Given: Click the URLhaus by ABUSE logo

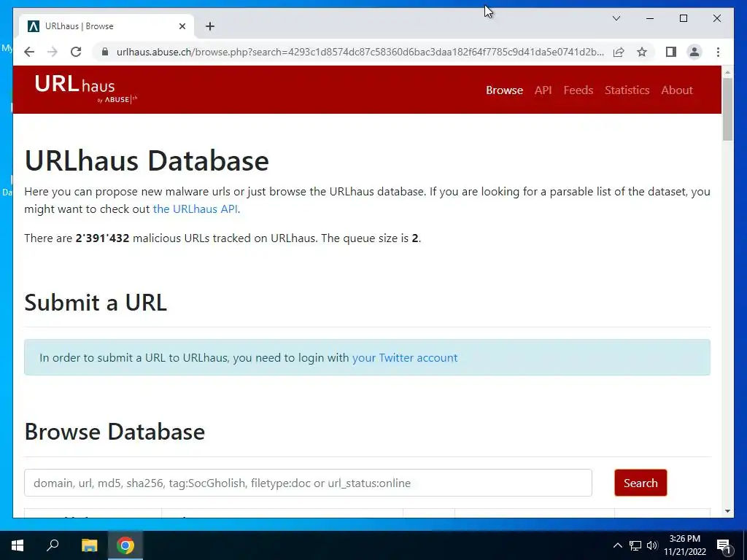Looking at the screenshot, I should (x=86, y=88).
